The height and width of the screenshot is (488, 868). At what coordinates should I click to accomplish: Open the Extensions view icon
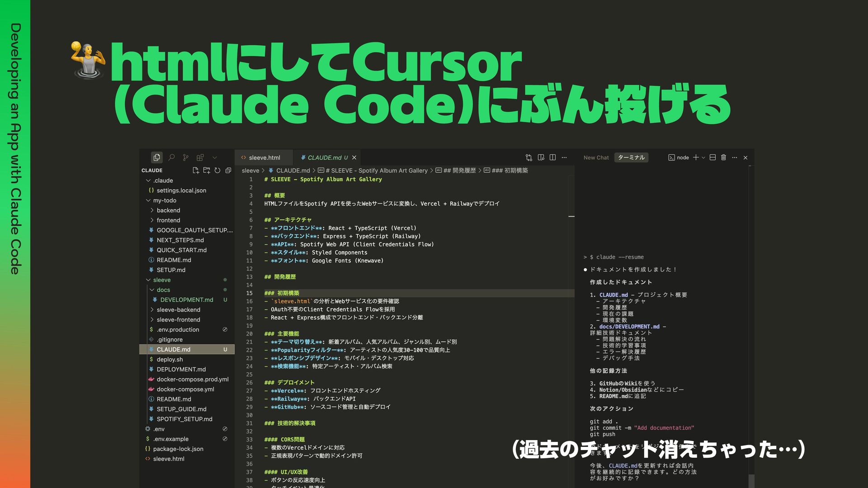(200, 157)
